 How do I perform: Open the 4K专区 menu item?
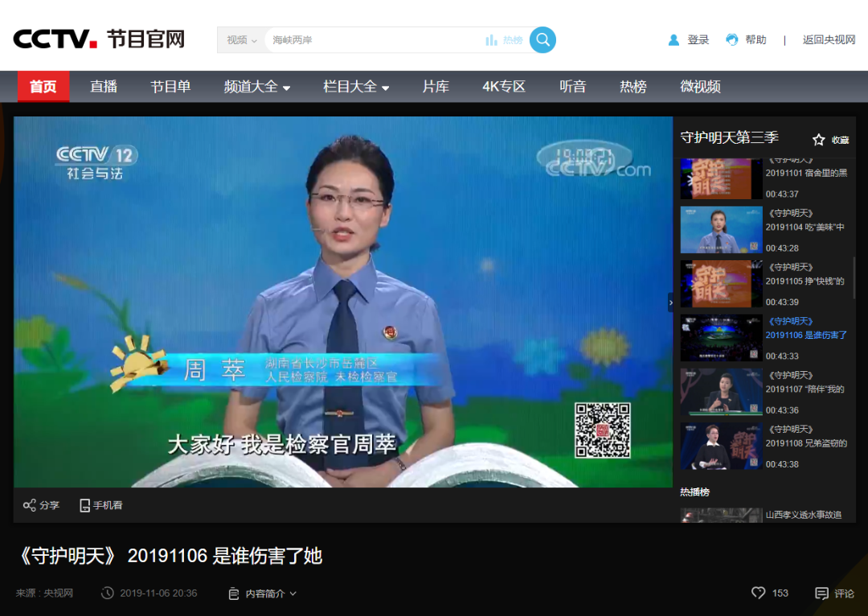coord(503,87)
